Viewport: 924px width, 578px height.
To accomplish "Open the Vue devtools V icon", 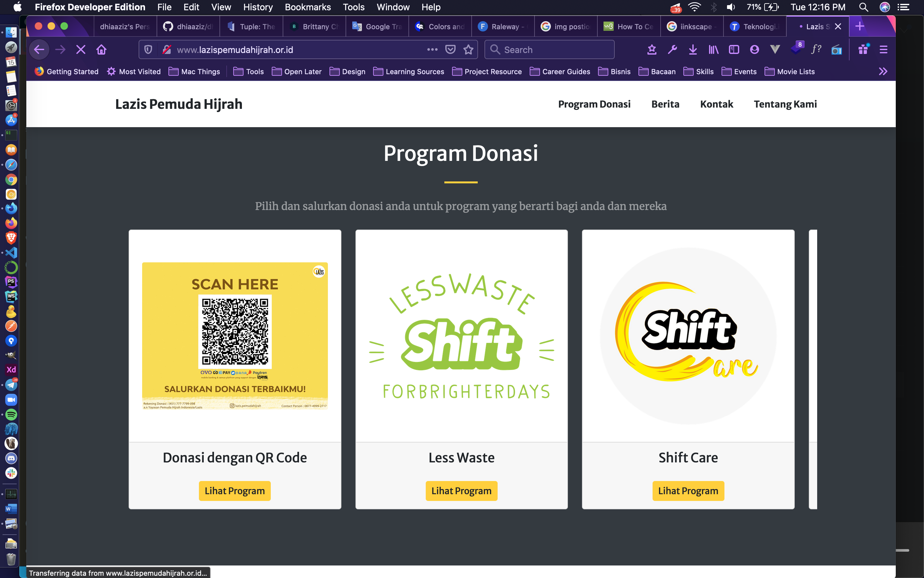I will coord(775,50).
